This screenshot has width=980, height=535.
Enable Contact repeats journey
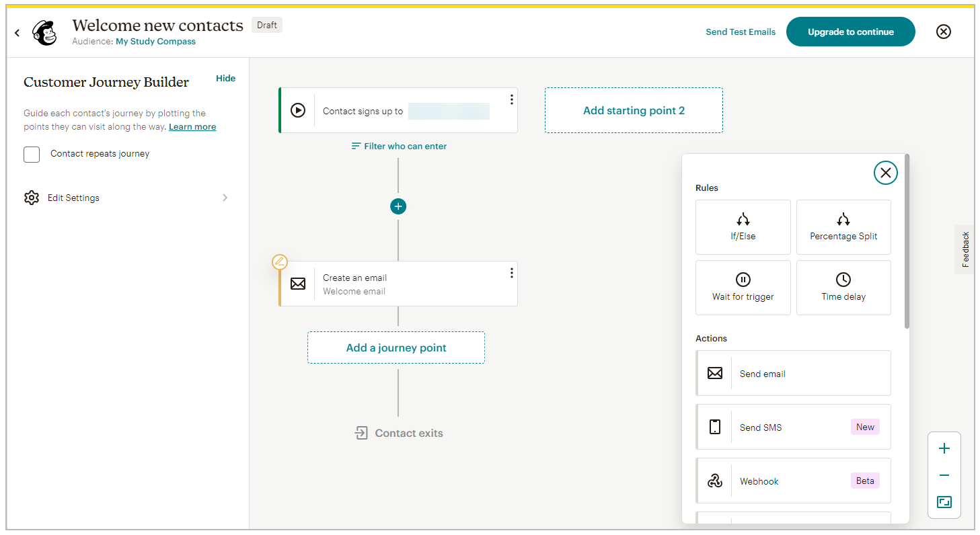tap(31, 154)
